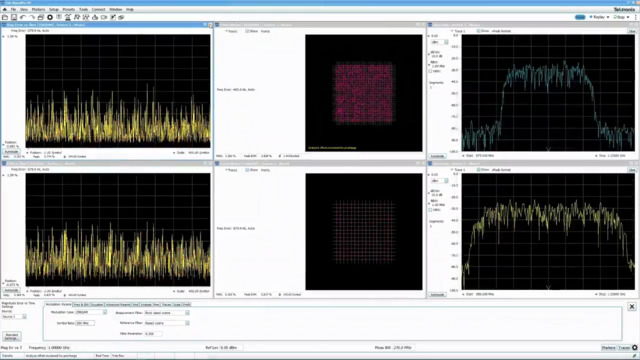
Task: Switch to the Find tab
Action: pyautogui.click(x=136, y=304)
